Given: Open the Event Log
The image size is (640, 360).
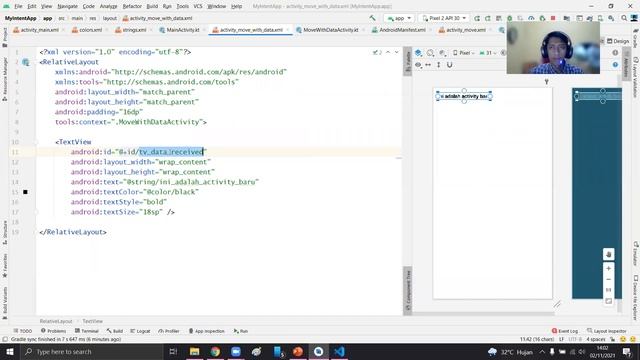Looking at the screenshot, I should (564, 331).
